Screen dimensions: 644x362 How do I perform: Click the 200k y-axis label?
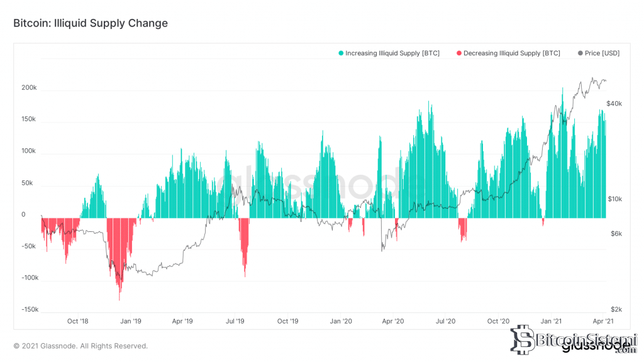click(29, 87)
